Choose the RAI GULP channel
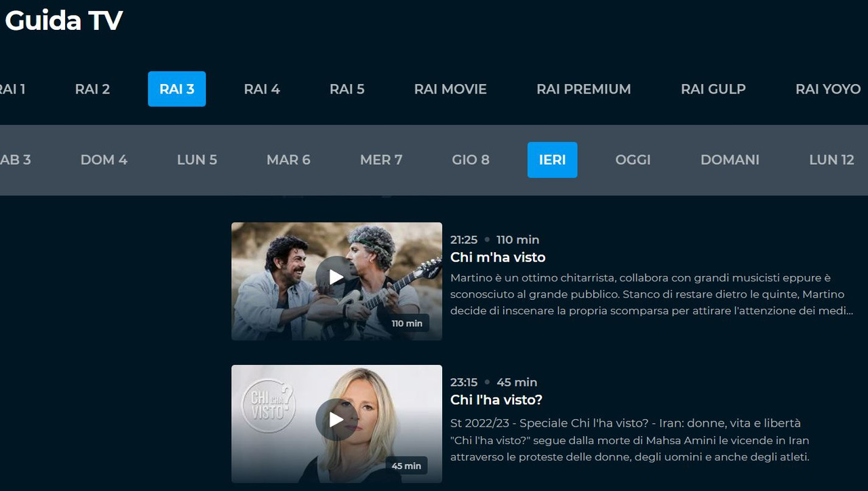Image resolution: width=868 pixels, height=491 pixels. (x=713, y=89)
